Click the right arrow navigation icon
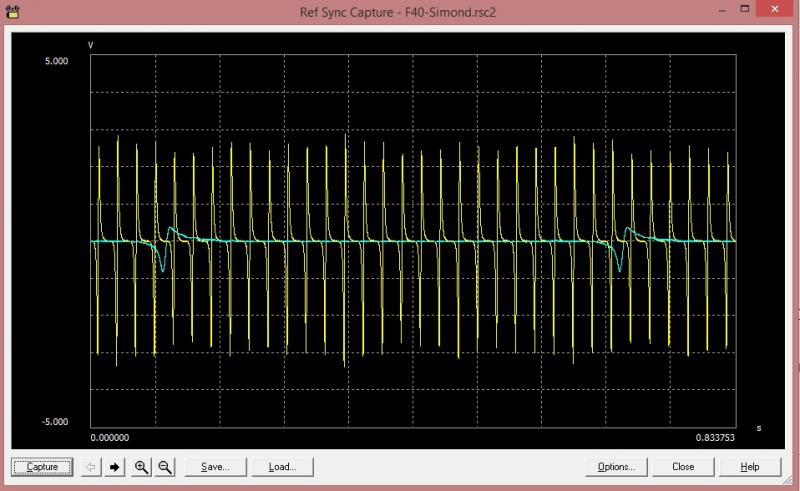Screen dimensions: 800x491 pyautogui.click(x=115, y=467)
